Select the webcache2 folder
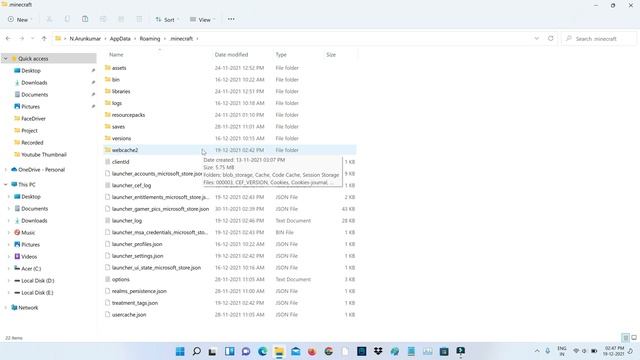Image resolution: width=640 pixels, height=360 pixels. (x=230, y=150)
